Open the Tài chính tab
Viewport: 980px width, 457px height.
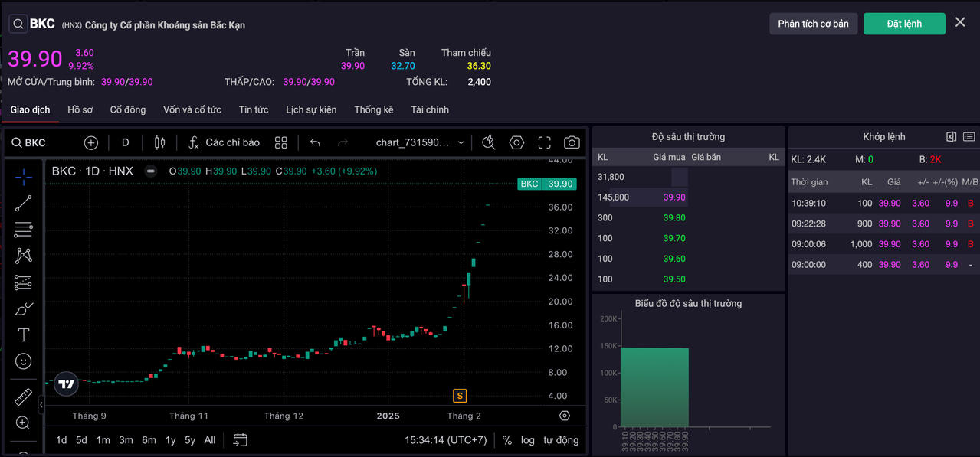point(429,109)
